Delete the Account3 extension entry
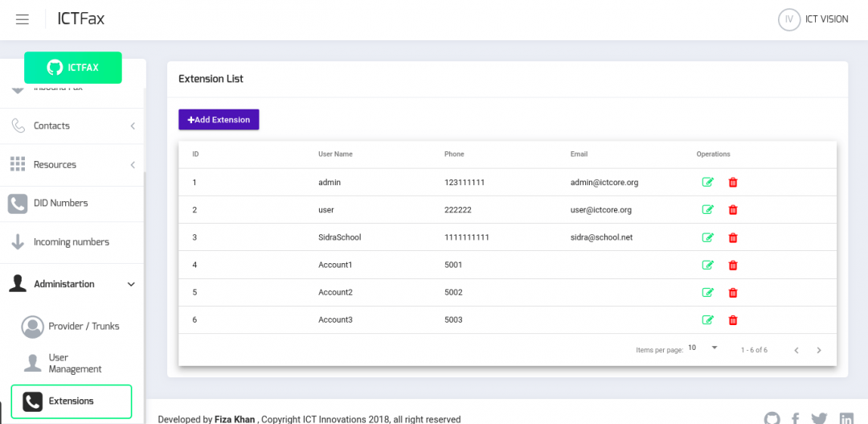Screen dimensions: 868x424 click(x=732, y=320)
